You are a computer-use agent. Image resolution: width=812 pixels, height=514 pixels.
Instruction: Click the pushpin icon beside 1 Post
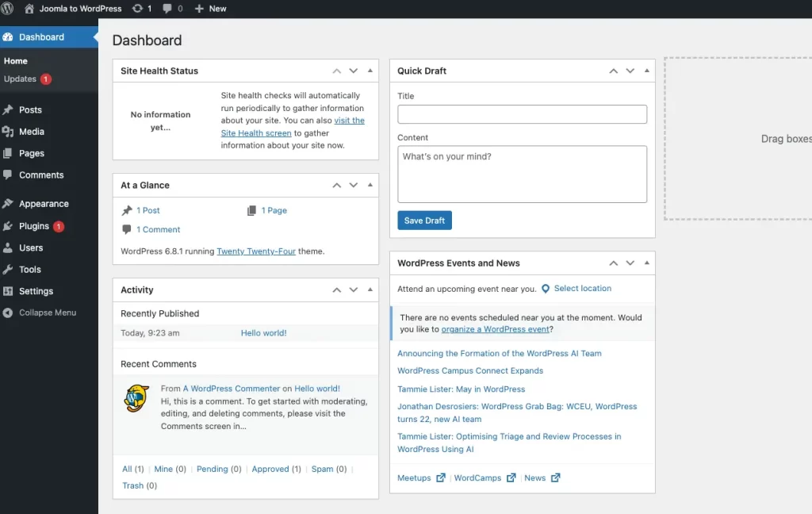coord(127,210)
